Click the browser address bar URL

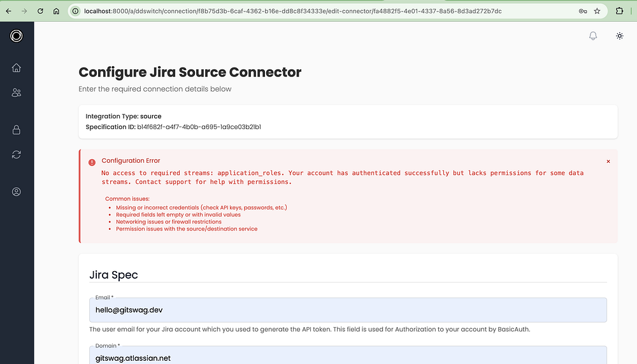point(292,11)
